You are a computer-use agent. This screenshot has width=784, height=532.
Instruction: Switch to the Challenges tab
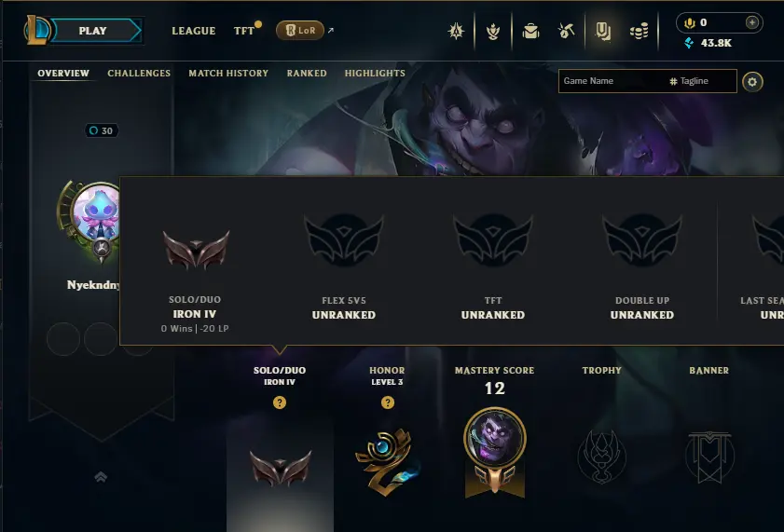click(x=139, y=73)
